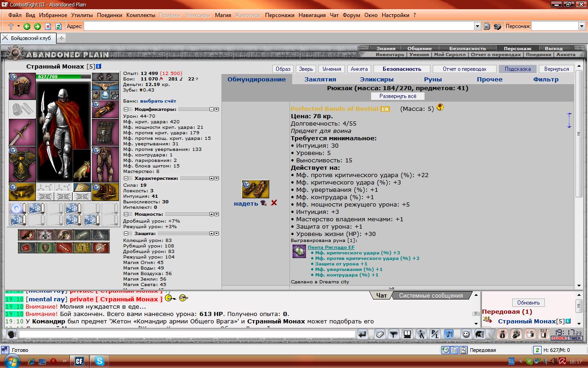
Task: Click the owl pet picture
Action: pos(82,166)
